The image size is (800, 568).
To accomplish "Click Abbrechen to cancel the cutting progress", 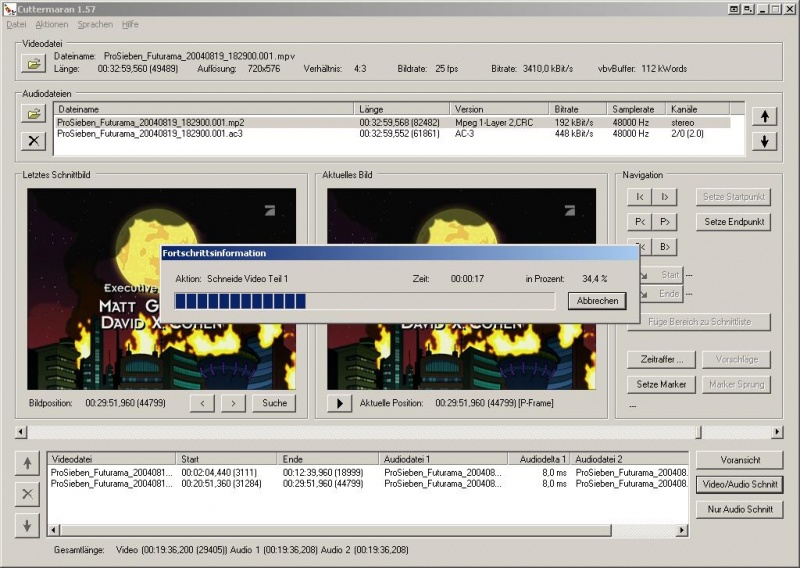I will pyautogui.click(x=596, y=301).
